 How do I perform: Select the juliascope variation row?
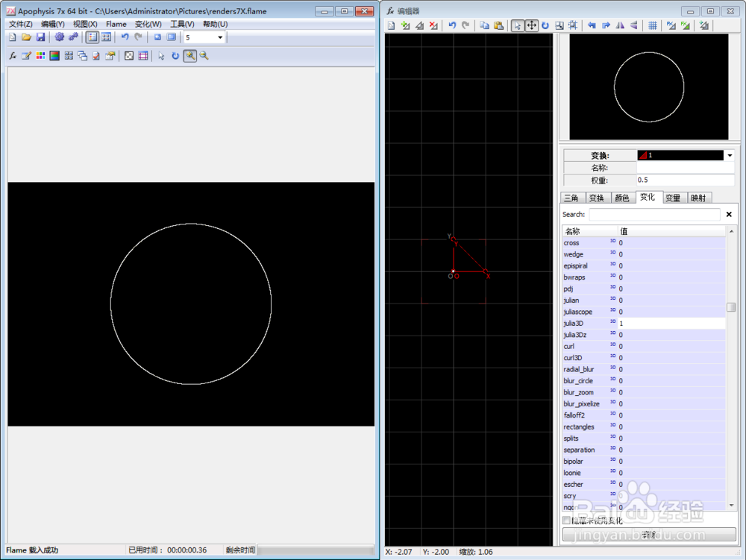pyautogui.click(x=644, y=312)
